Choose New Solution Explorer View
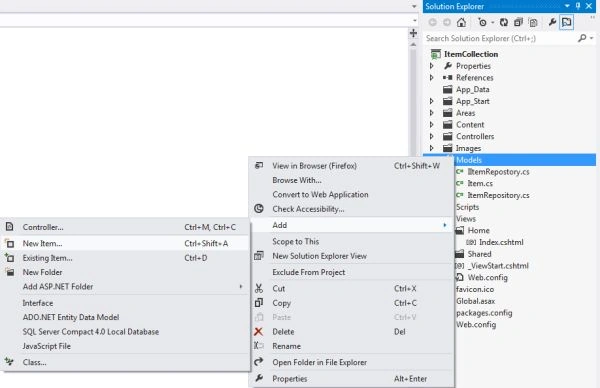This screenshot has height=388, width=600. [352, 256]
